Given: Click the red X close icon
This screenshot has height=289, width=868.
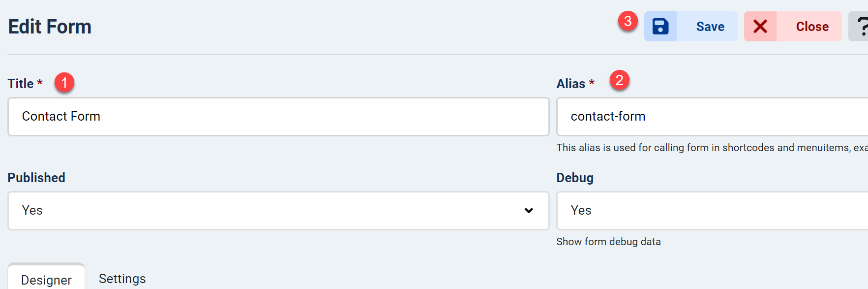Looking at the screenshot, I should (x=760, y=27).
